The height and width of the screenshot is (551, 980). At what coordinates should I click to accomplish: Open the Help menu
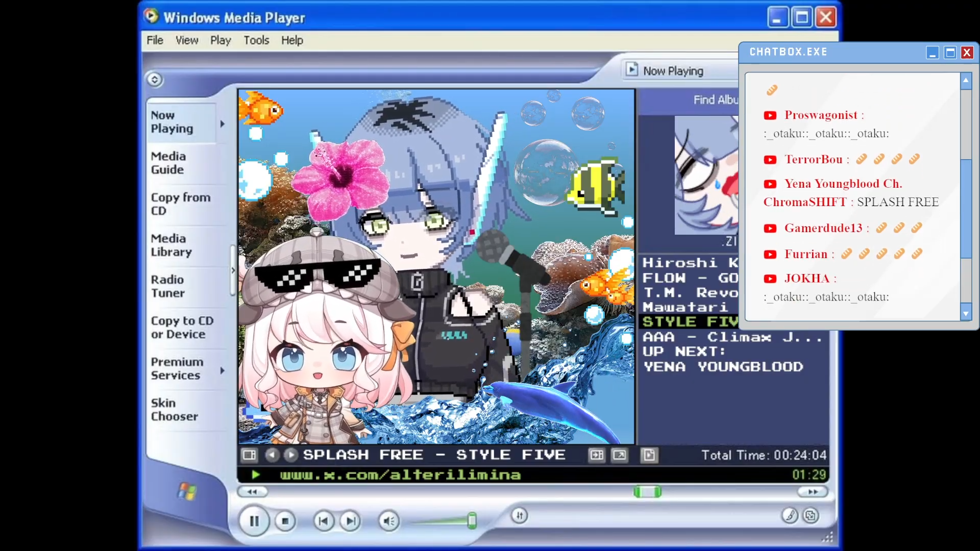pos(292,40)
